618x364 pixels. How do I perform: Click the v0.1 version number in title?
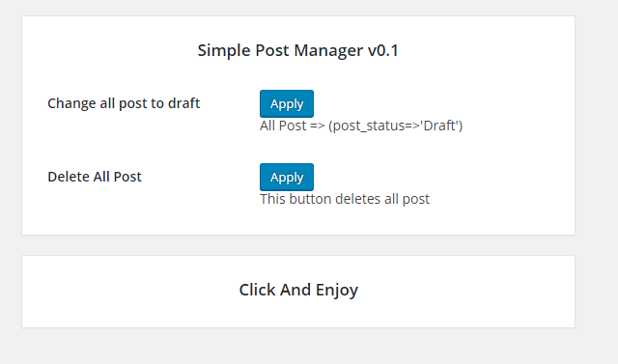click(x=383, y=50)
